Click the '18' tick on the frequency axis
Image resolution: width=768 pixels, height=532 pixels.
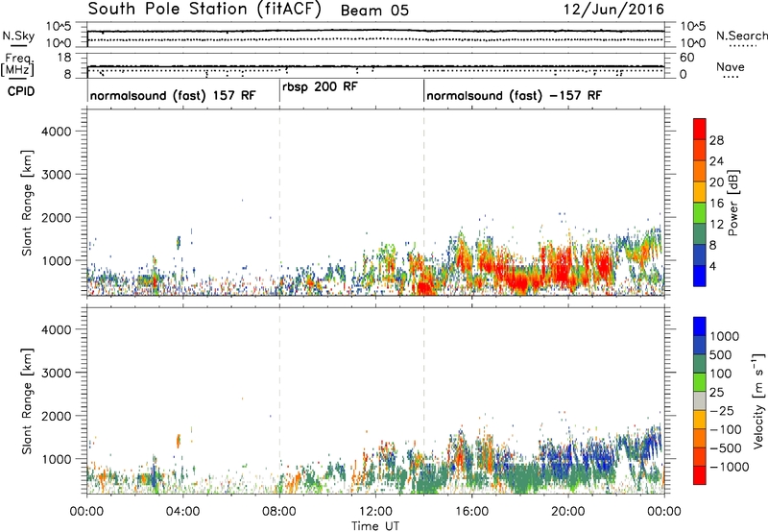click(64, 58)
